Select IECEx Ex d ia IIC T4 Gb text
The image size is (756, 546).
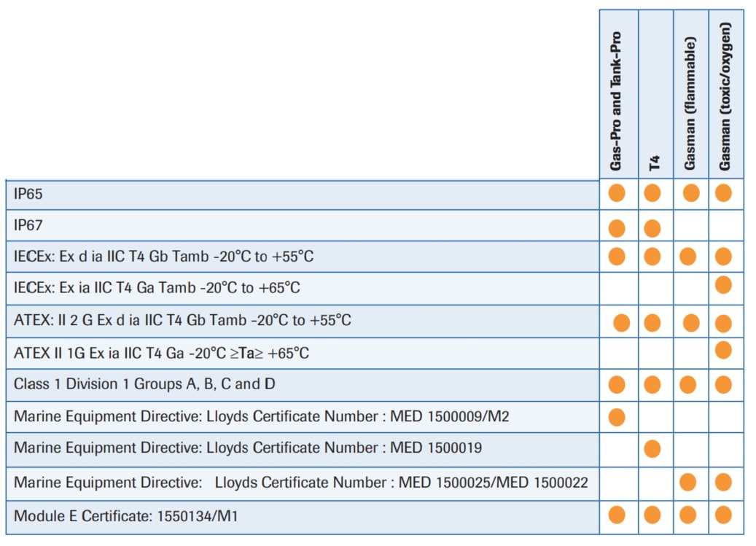[x=163, y=257]
